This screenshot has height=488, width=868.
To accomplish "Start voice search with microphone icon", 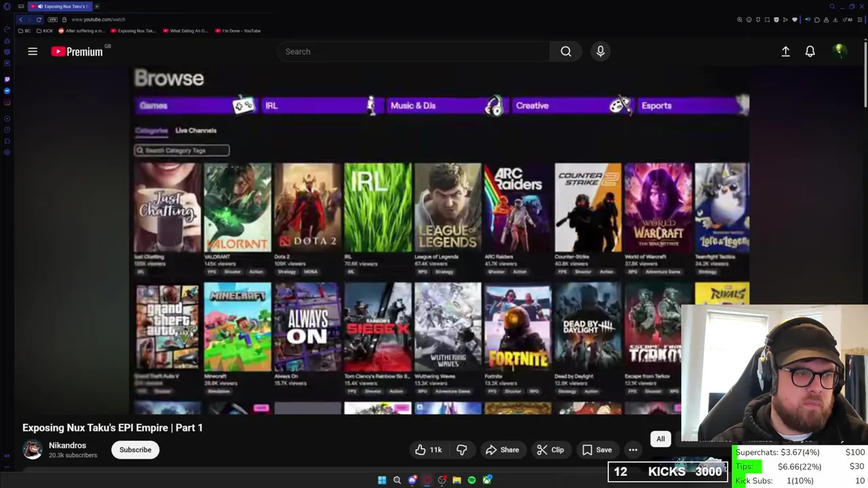I will [x=600, y=52].
